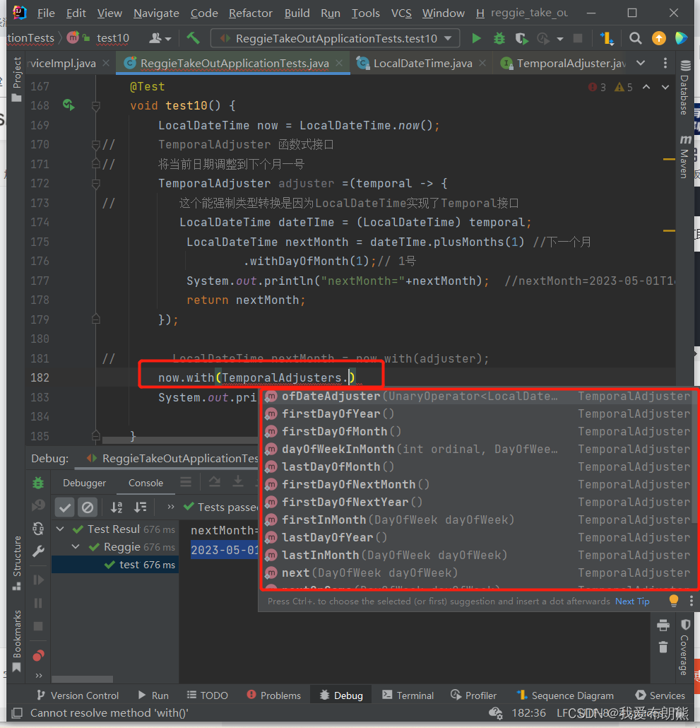Viewport: 700px width, 728px height.
Task: Click line:column indicator 182:36
Action: click(x=528, y=712)
